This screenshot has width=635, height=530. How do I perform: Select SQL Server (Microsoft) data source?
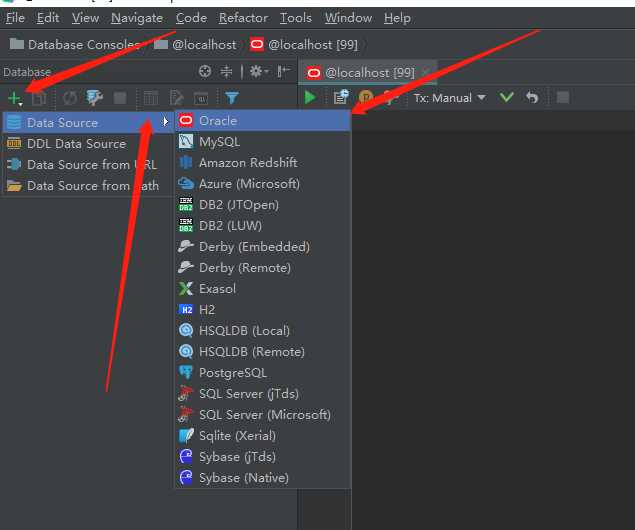click(263, 415)
